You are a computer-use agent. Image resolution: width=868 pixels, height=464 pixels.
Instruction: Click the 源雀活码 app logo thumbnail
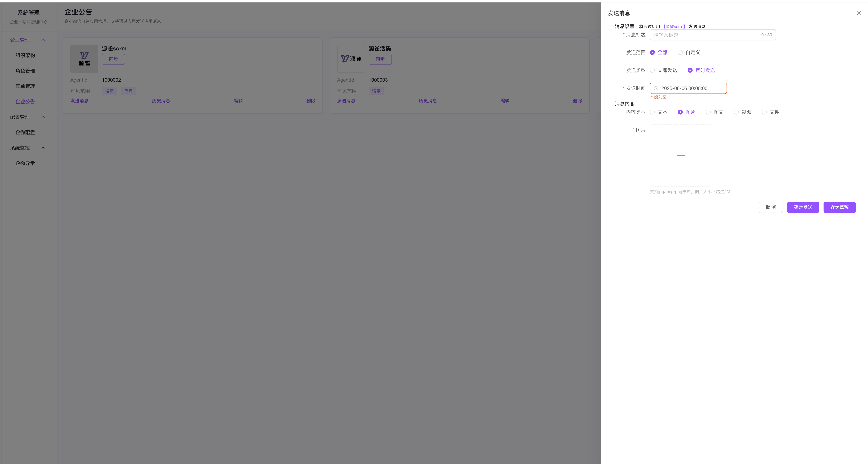[x=351, y=59]
